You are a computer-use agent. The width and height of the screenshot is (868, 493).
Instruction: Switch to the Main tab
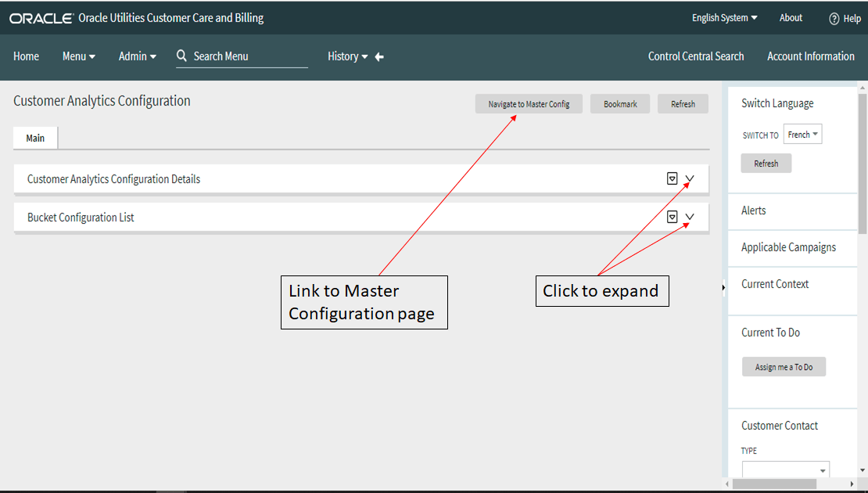tap(34, 137)
